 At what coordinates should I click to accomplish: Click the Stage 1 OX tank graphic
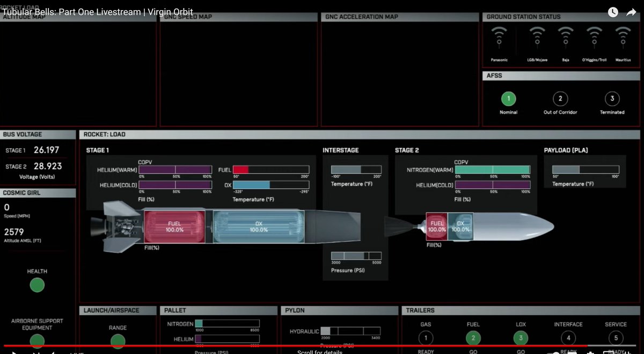tap(258, 227)
